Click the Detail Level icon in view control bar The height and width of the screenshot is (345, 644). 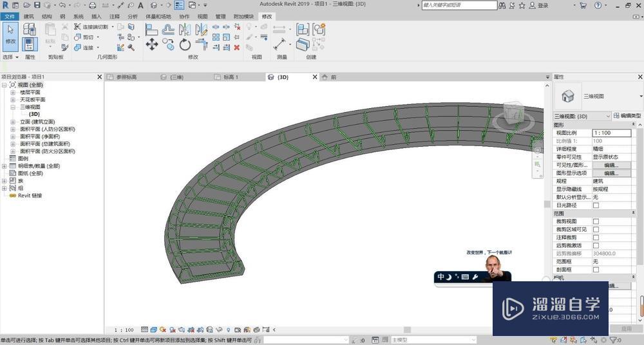pos(144,330)
